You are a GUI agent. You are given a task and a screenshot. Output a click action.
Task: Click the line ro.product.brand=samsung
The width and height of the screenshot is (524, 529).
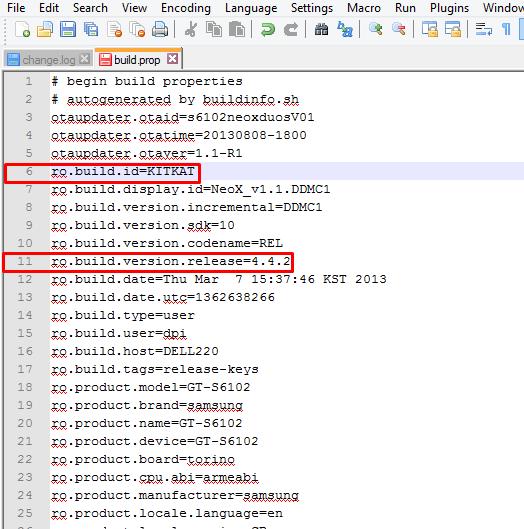[x=147, y=405]
